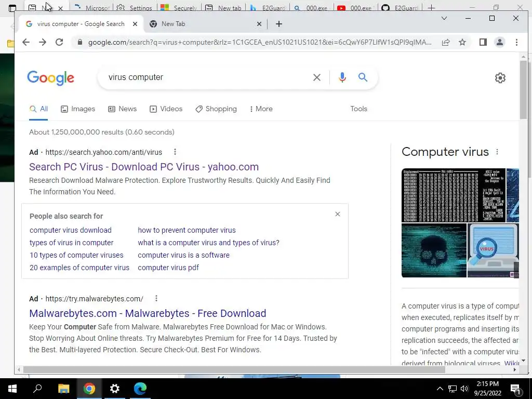Open Google quick settings gear
The height and width of the screenshot is (399, 532).
[500, 78]
